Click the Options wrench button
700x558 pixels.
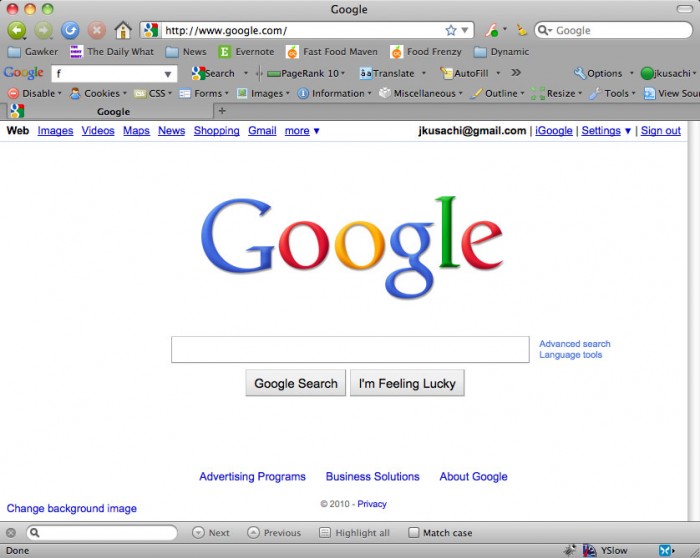(x=598, y=73)
